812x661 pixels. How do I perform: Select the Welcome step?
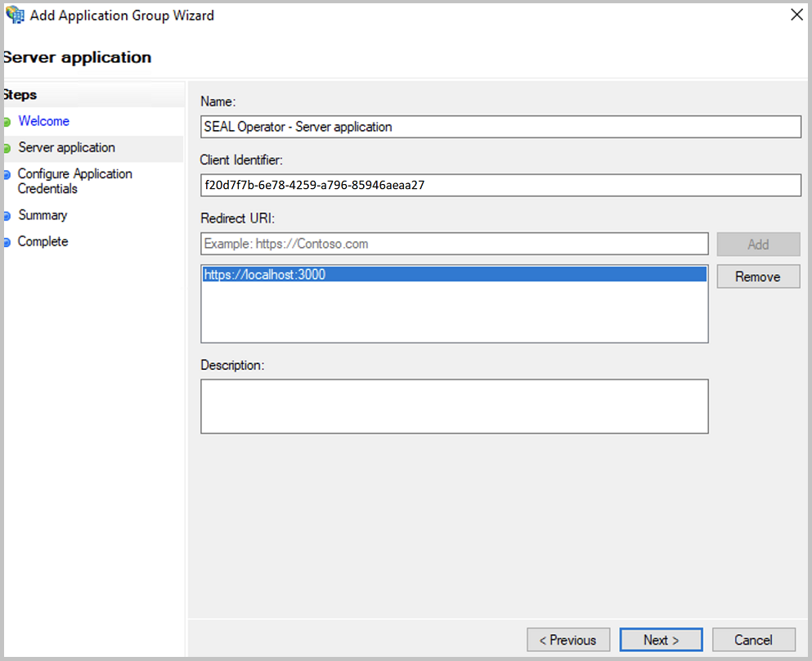[43, 121]
